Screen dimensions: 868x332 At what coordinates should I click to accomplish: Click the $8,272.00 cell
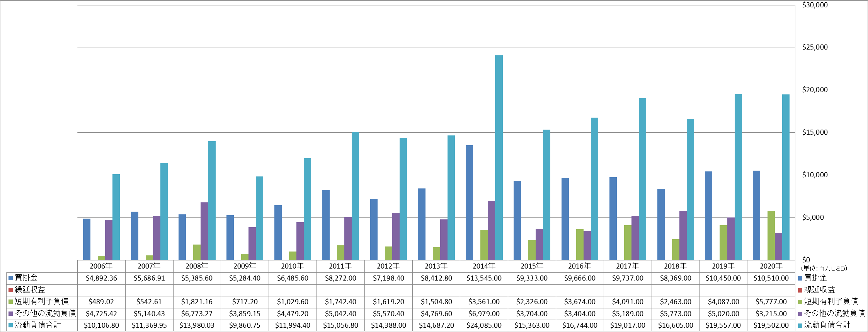tap(340, 278)
